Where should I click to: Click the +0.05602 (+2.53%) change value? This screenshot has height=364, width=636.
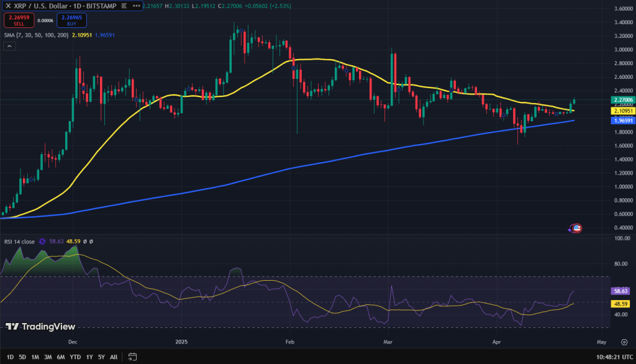coord(268,6)
